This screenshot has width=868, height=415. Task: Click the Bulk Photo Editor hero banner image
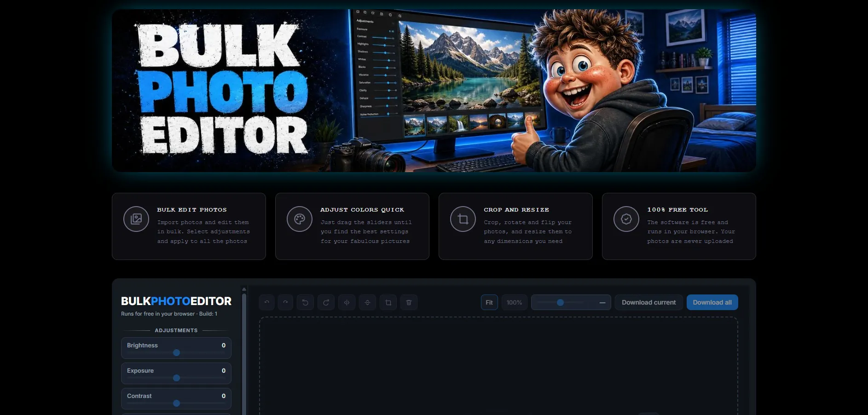pyautogui.click(x=434, y=91)
